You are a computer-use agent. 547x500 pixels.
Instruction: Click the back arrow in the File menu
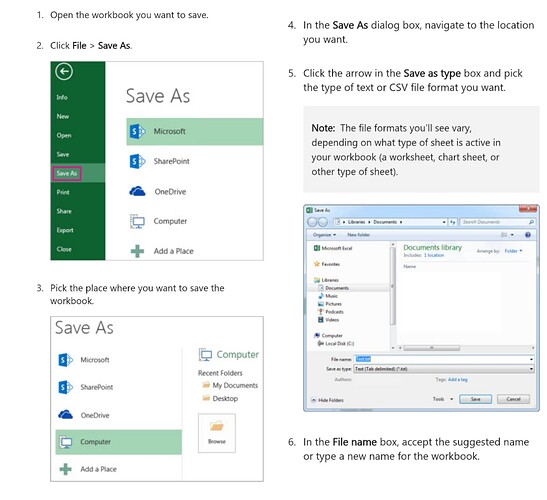64,72
